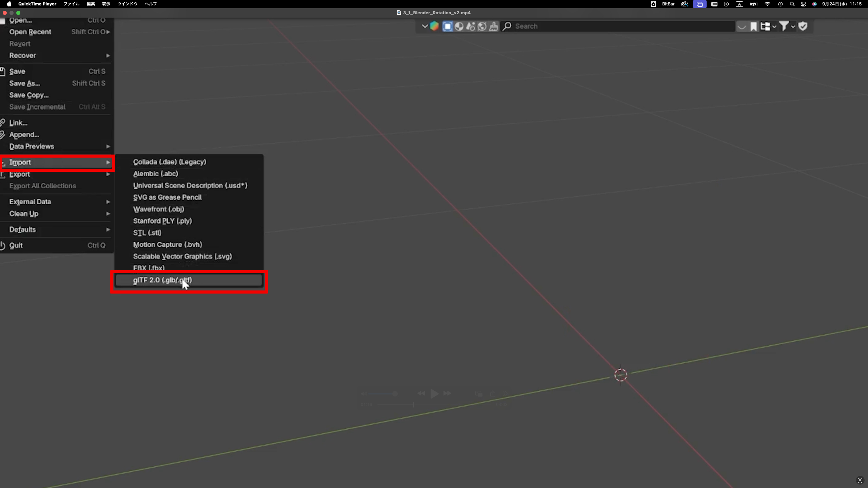
Task: Choose glTF 2.0 (.glb/.gltf) import option
Action: (x=162, y=280)
